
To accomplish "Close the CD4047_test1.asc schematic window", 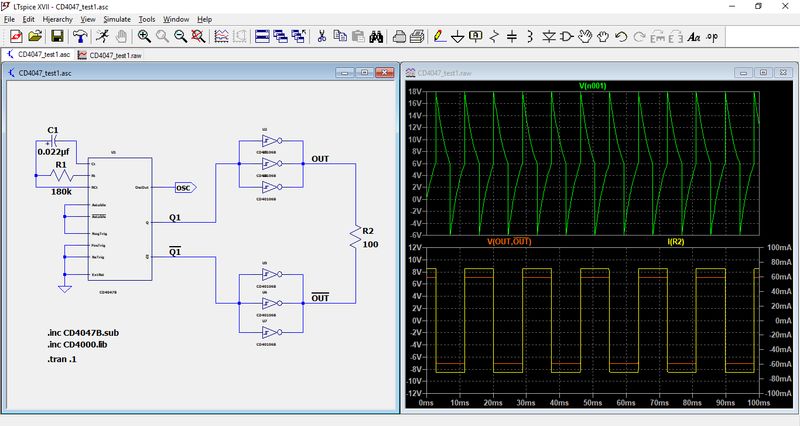I will pos(385,73).
